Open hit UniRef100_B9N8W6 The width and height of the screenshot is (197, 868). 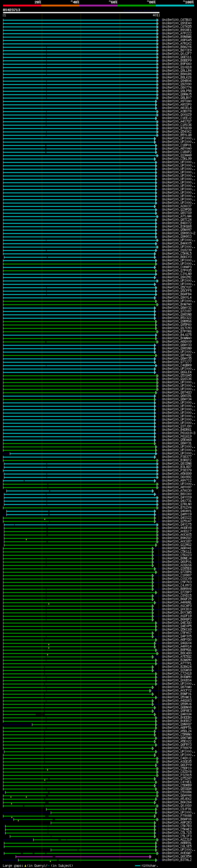coord(176,37)
